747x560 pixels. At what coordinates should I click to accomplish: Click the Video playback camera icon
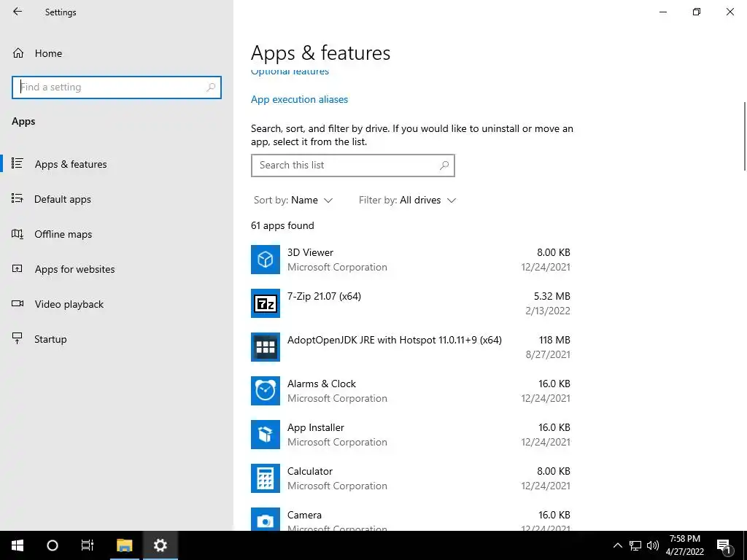click(18, 303)
